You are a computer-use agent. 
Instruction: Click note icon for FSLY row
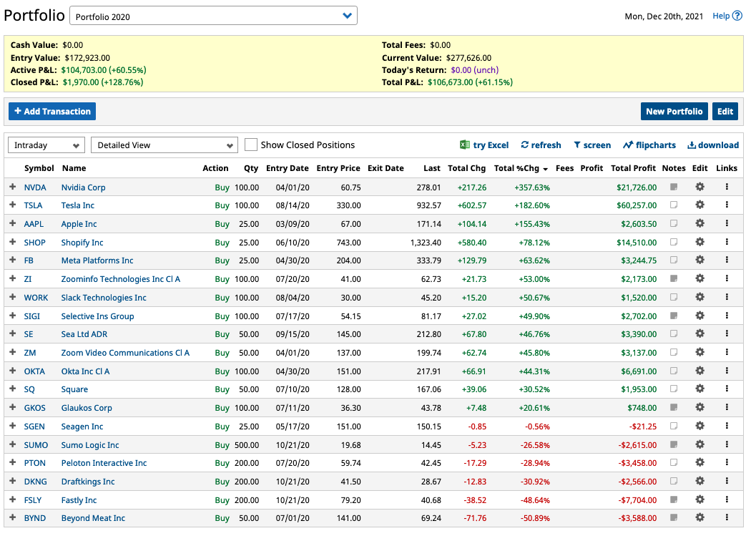pyautogui.click(x=674, y=499)
